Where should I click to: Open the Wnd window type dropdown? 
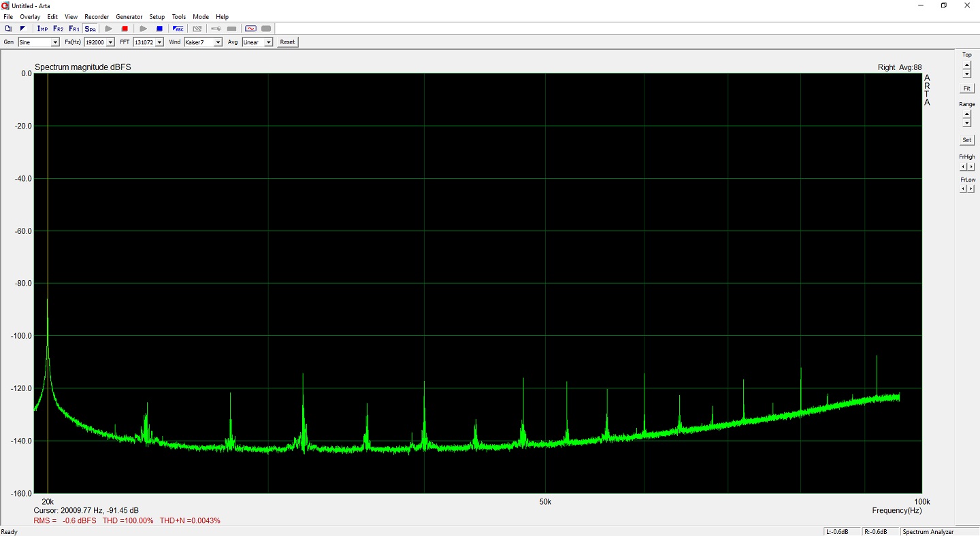[218, 42]
